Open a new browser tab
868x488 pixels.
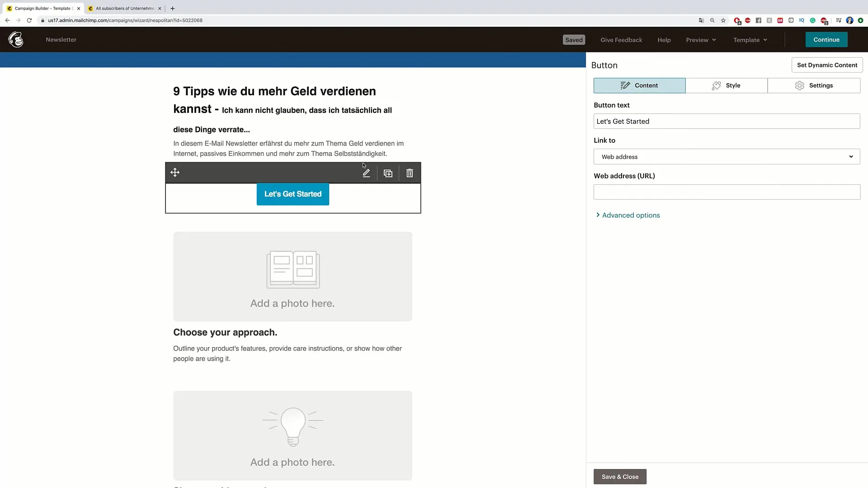tap(173, 8)
